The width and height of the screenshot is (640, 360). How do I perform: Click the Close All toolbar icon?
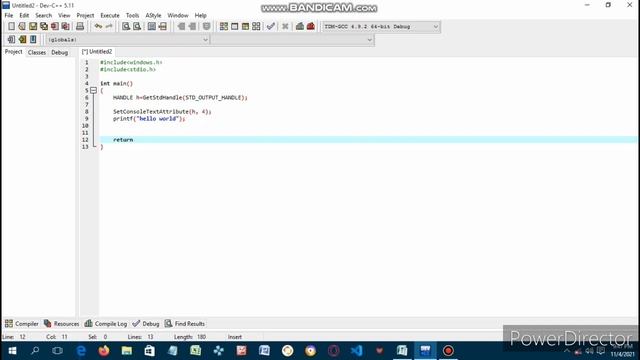(65, 26)
